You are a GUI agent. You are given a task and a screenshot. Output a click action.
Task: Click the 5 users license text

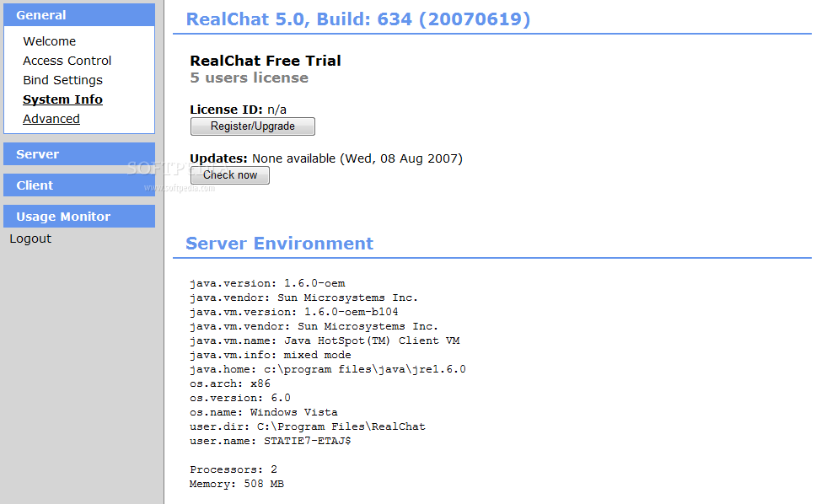click(x=250, y=78)
